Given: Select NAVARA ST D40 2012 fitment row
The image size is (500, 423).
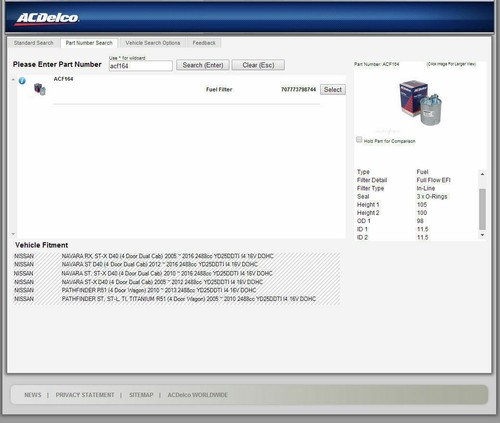Looking at the screenshot, I should click(177, 264).
